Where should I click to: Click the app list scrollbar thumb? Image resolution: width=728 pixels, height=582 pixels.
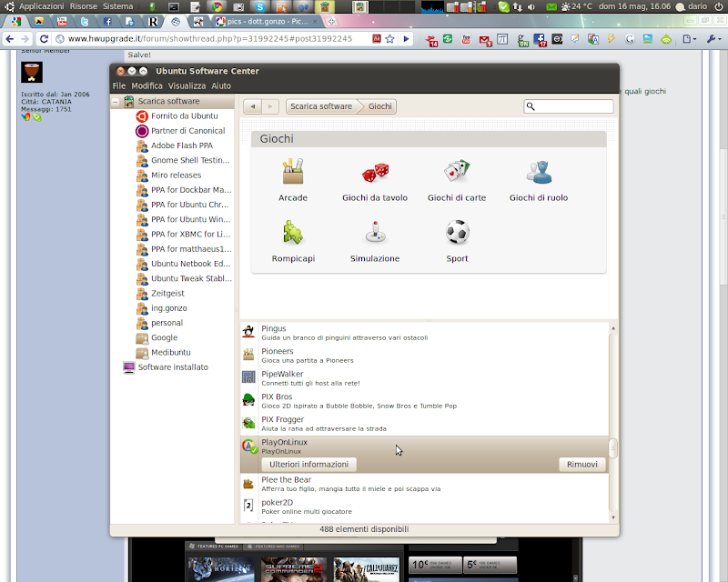click(x=613, y=448)
